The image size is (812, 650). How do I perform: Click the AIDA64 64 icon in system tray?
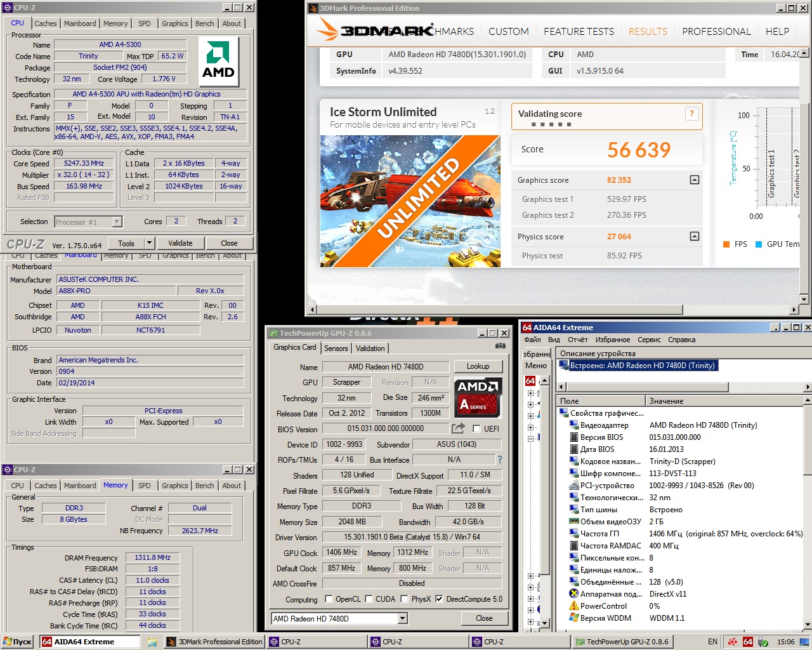[x=748, y=642]
